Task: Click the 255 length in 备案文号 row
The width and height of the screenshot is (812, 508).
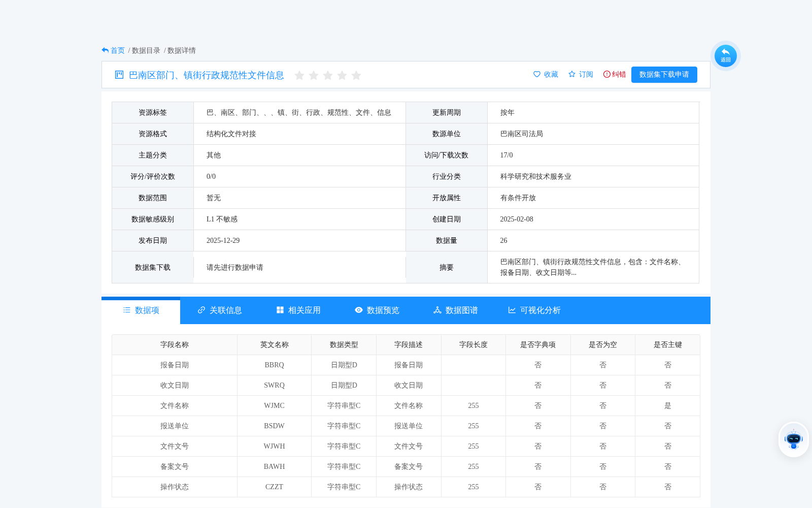Action: 473,467
